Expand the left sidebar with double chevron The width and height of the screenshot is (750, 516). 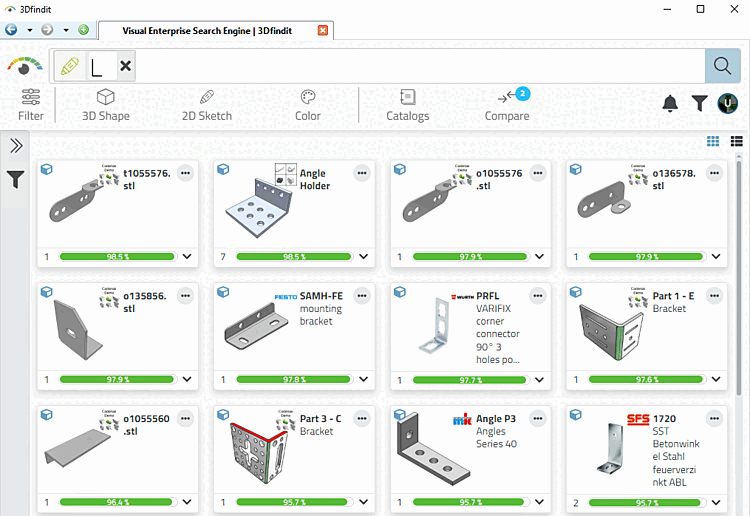click(16, 145)
